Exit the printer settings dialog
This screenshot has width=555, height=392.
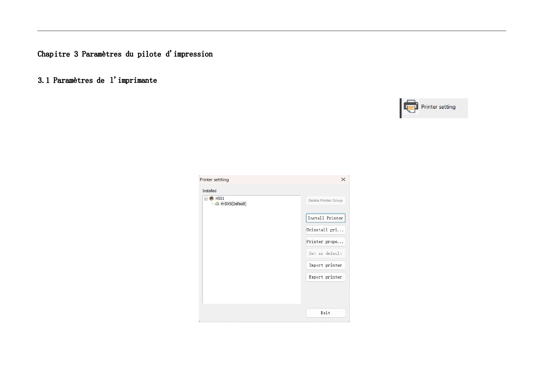coord(325,313)
